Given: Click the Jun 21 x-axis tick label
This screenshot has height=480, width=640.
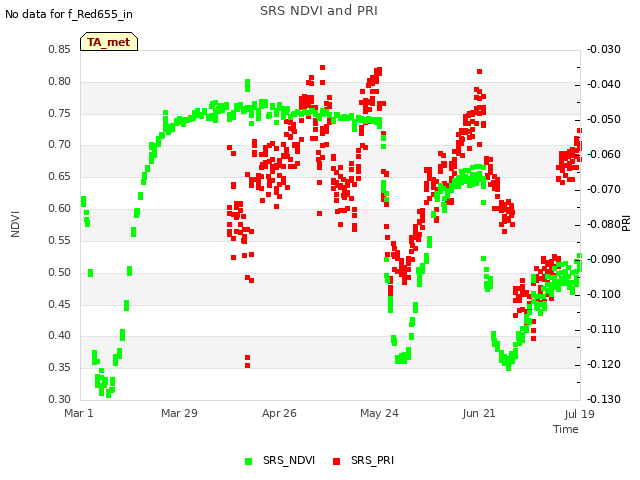Looking at the screenshot, I should coord(479,413).
